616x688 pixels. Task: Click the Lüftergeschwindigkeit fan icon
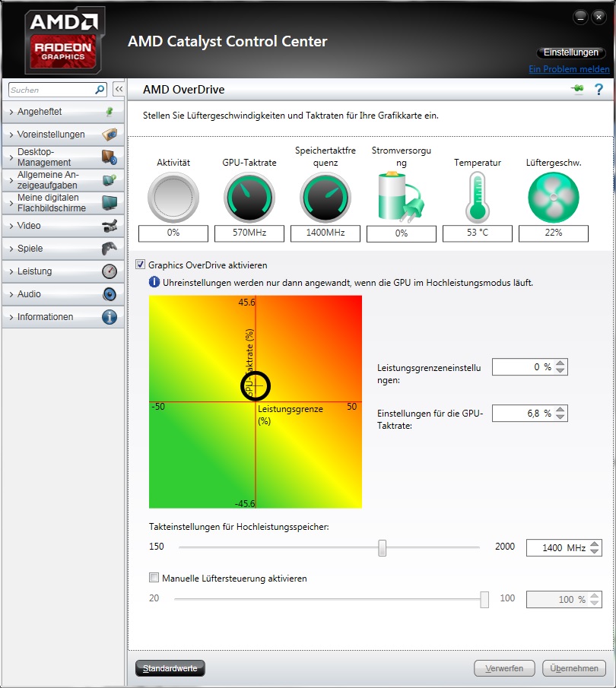(x=553, y=198)
